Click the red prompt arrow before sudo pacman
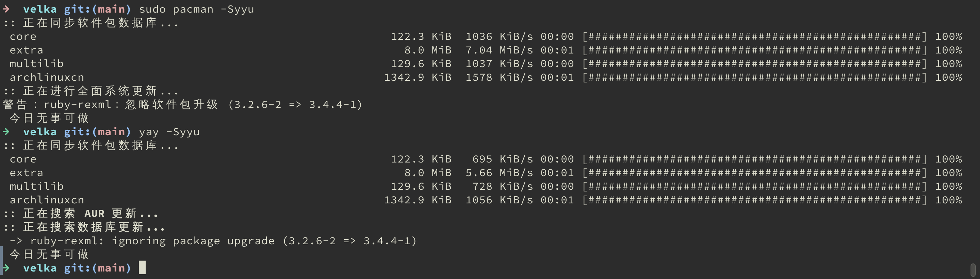980x279 pixels. click(6, 9)
